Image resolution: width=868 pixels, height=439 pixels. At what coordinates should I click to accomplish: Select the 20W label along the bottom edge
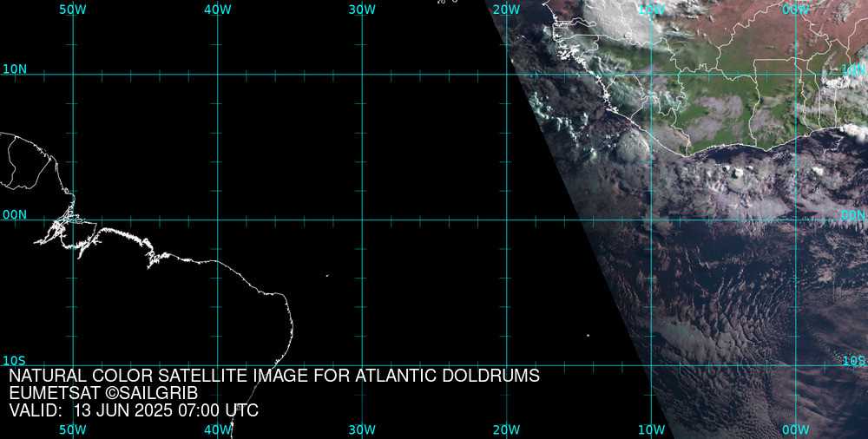point(507,429)
